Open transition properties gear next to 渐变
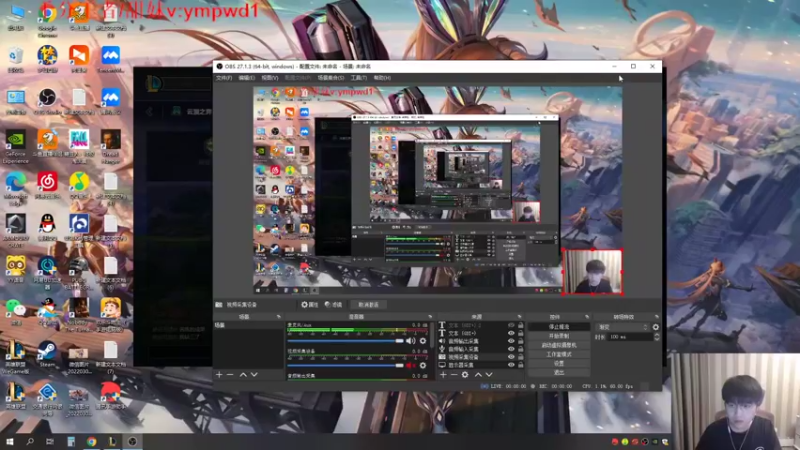This screenshot has height=450, width=800. 656,327
